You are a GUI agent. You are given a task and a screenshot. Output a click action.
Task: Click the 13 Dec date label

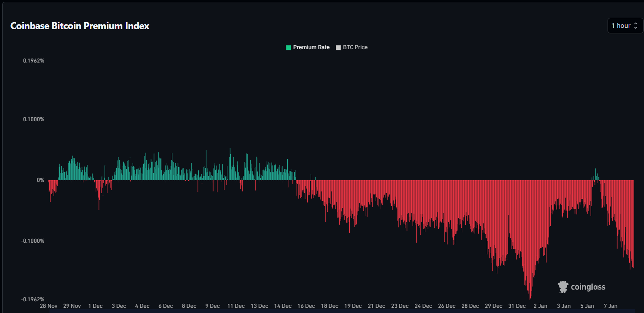coord(260,306)
